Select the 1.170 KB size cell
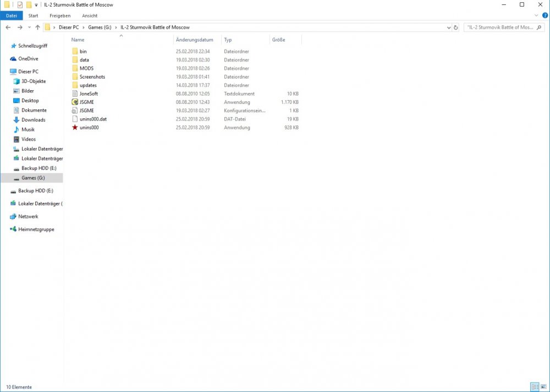The height and width of the screenshot is (392, 550). pyautogui.click(x=290, y=102)
